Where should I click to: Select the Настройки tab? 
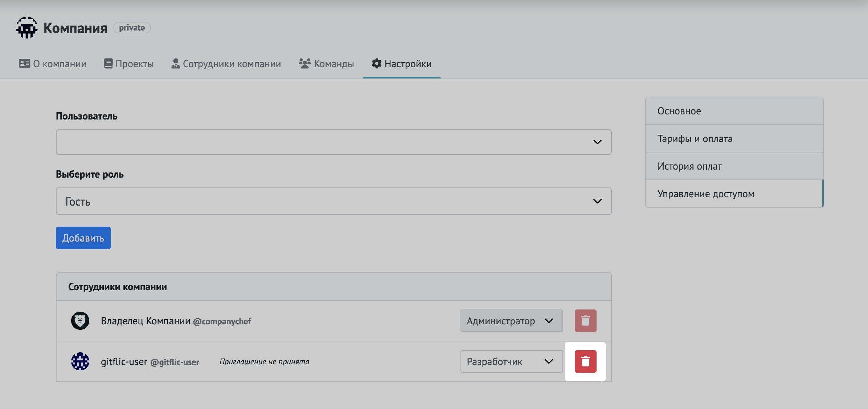(402, 64)
